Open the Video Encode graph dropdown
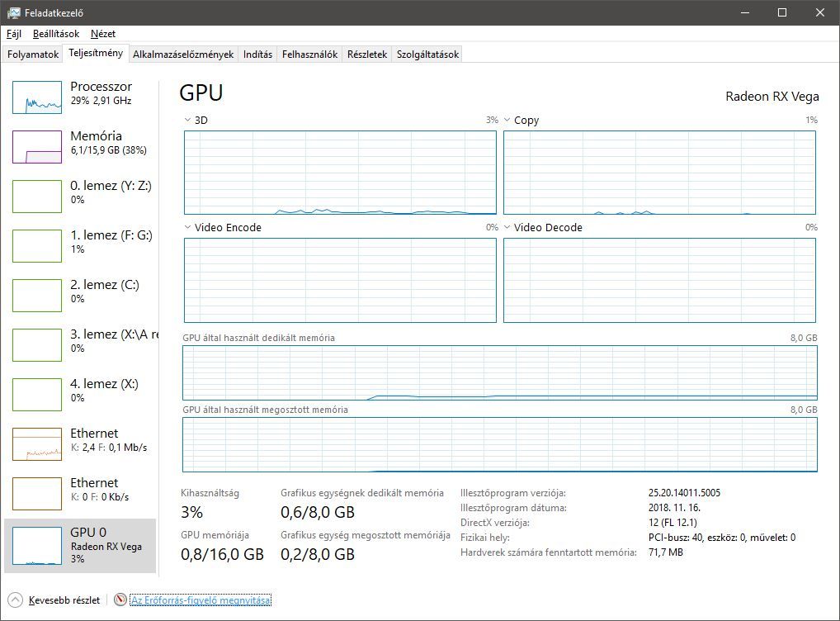 [x=187, y=228]
